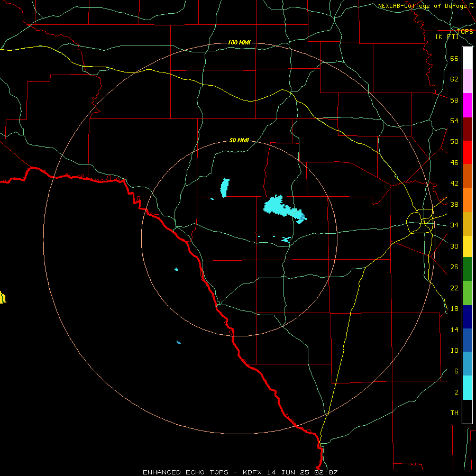Click the tall narrow cyan echo below the 50 NMI label
The width and height of the screenshot is (476, 476).
pos(225,188)
